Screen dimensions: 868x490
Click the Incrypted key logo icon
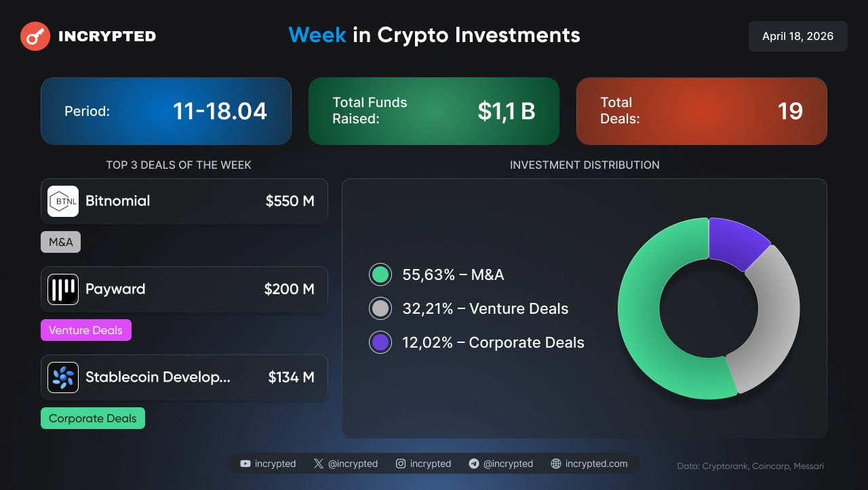point(35,37)
